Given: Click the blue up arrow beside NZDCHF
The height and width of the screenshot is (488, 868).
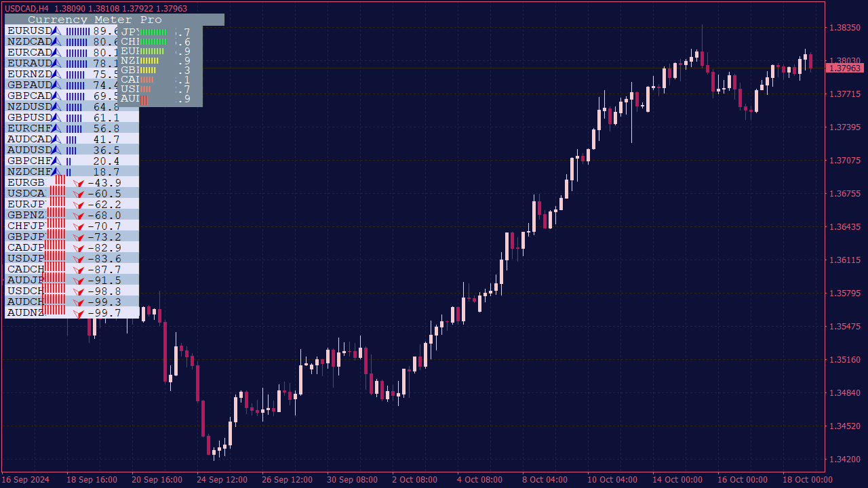Looking at the screenshot, I should 57,172.
